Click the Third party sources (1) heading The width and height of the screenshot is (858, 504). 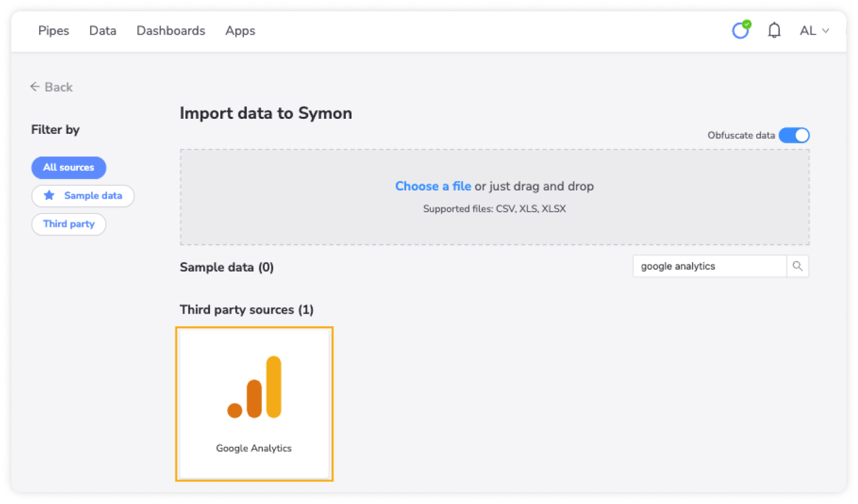click(247, 310)
